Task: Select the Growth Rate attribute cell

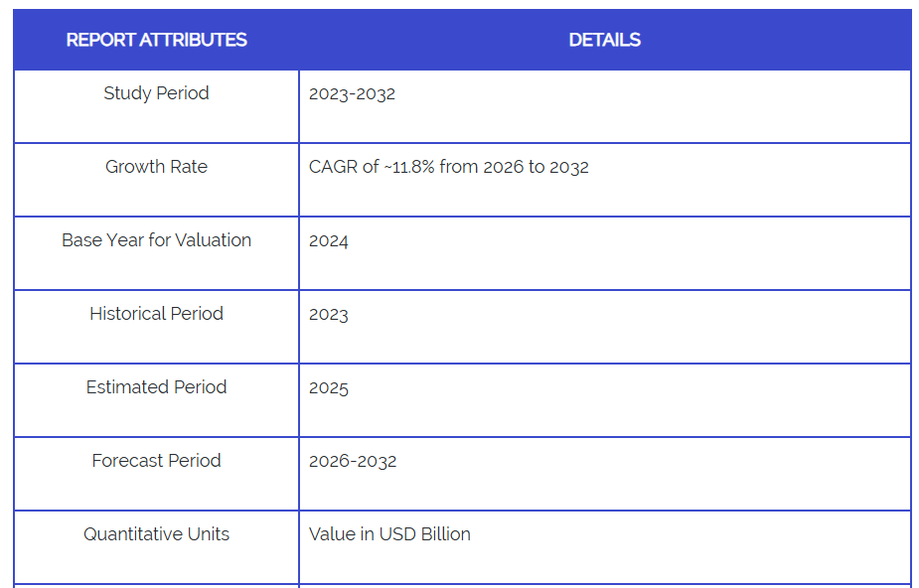Action: (156, 167)
